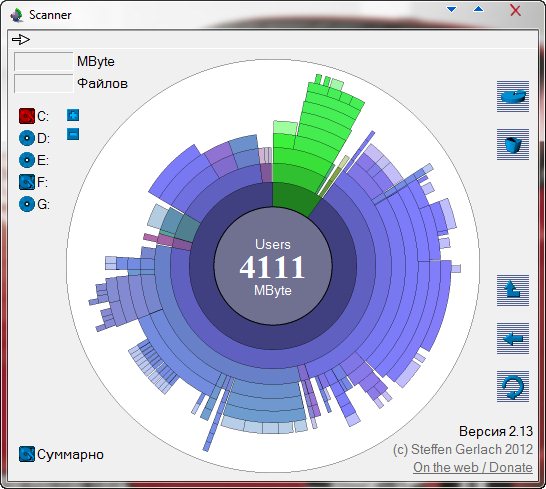This screenshot has width=546, height=489.
Task: Go back with the left arrow button
Action: tap(513, 338)
